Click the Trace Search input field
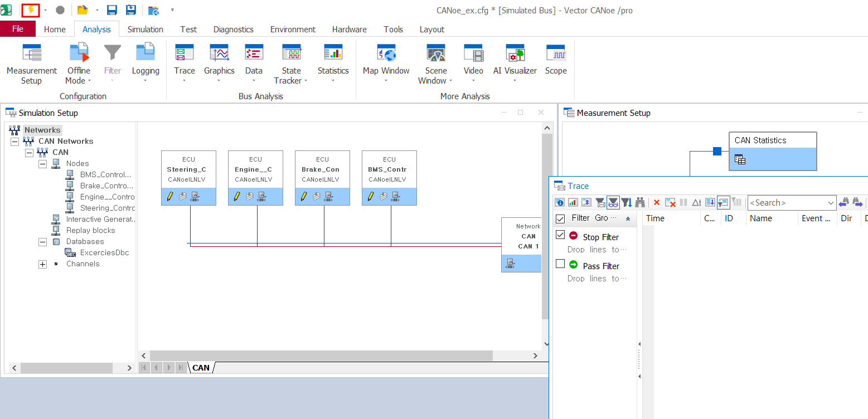Screen dimensions: 868x419 787,203
